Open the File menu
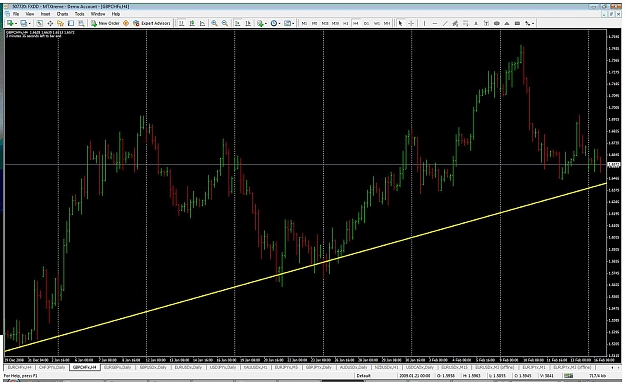The height and width of the screenshot is (382, 625). (16, 14)
